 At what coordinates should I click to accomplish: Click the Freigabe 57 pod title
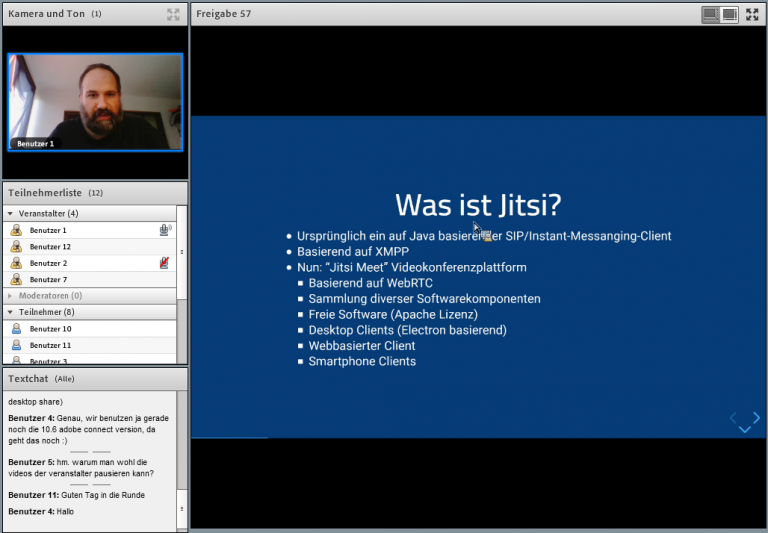coord(223,14)
